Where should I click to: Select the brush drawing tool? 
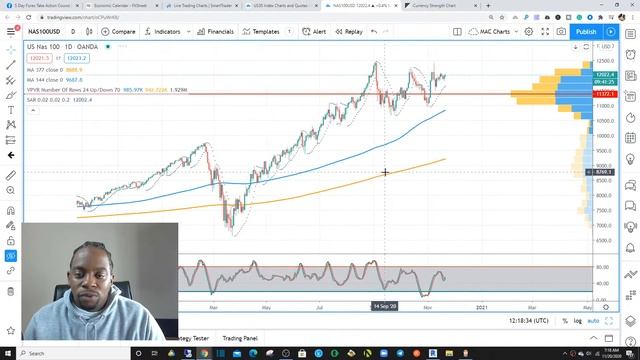coord(11,95)
